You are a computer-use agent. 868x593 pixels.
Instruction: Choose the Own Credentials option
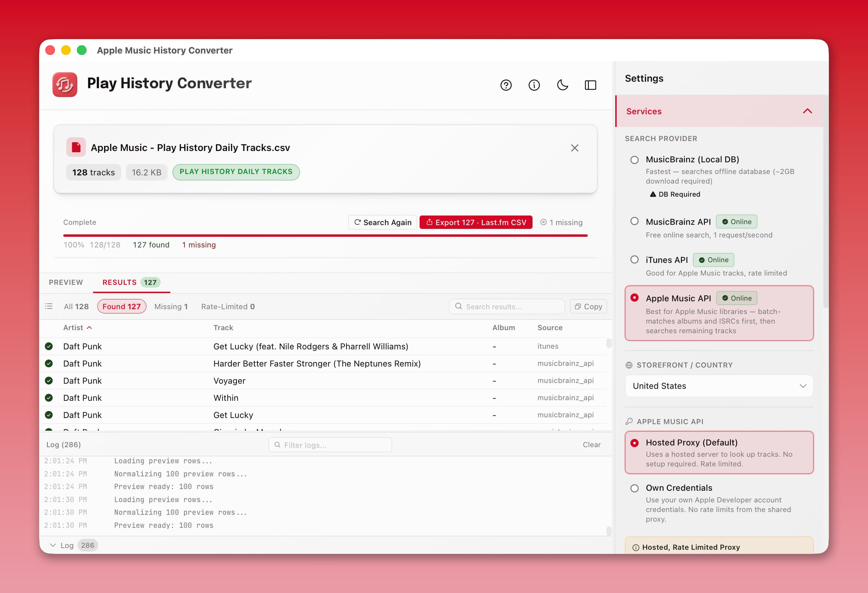click(x=634, y=488)
